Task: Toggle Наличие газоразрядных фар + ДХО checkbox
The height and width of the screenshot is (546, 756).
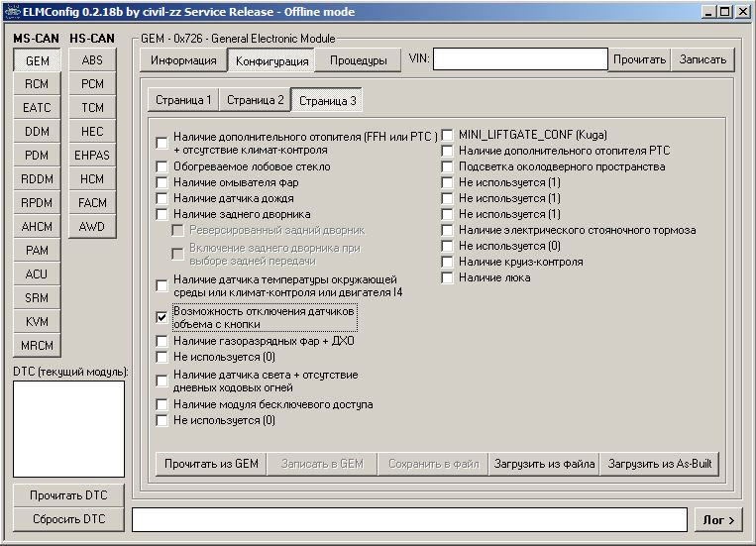Action: click(162, 342)
